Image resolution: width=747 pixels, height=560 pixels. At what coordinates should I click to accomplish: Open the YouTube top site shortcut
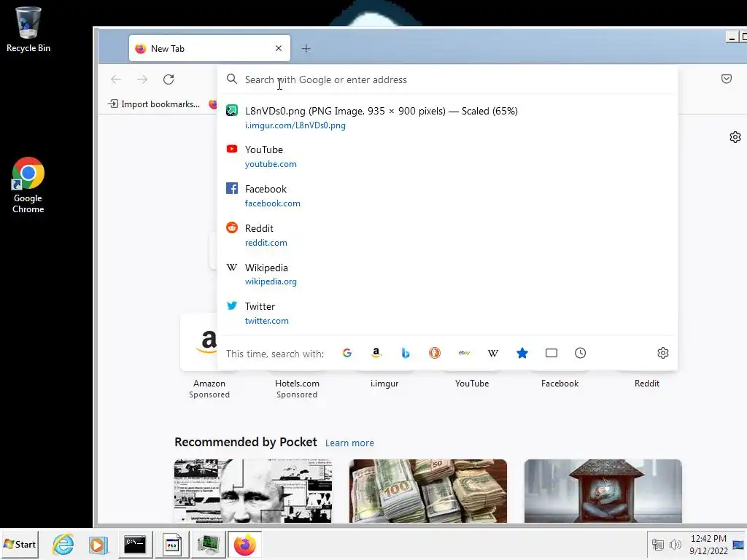[x=472, y=384]
